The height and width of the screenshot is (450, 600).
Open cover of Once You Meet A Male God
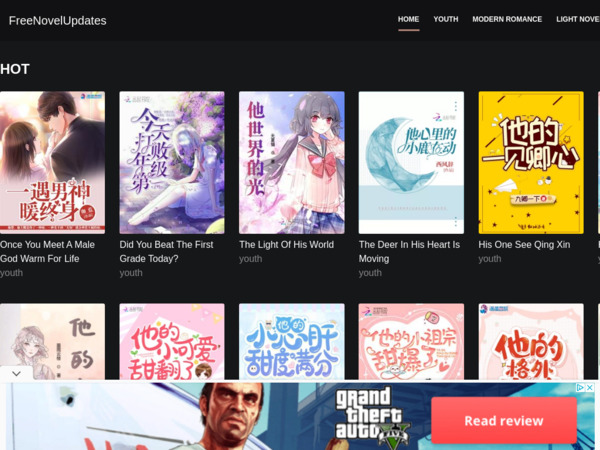click(52, 162)
